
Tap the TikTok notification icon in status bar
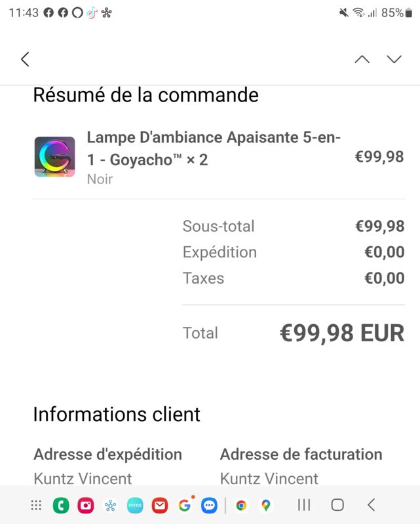coord(92,13)
